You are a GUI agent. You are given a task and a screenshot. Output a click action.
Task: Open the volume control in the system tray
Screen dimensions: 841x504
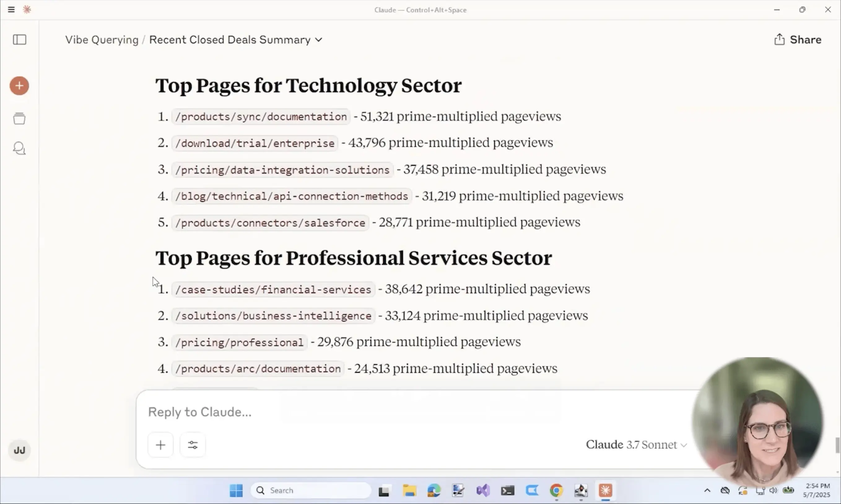tap(773, 490)
